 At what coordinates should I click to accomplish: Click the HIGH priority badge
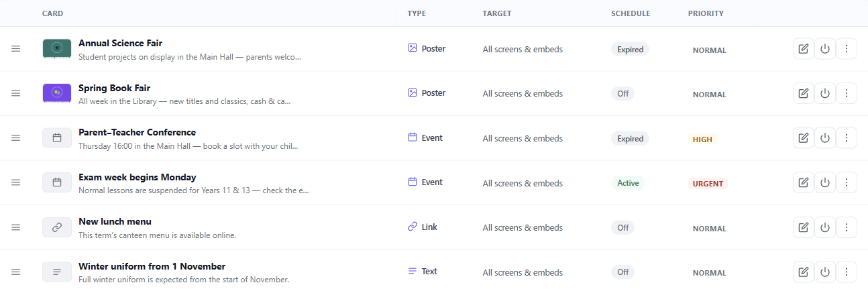point(702,139)
